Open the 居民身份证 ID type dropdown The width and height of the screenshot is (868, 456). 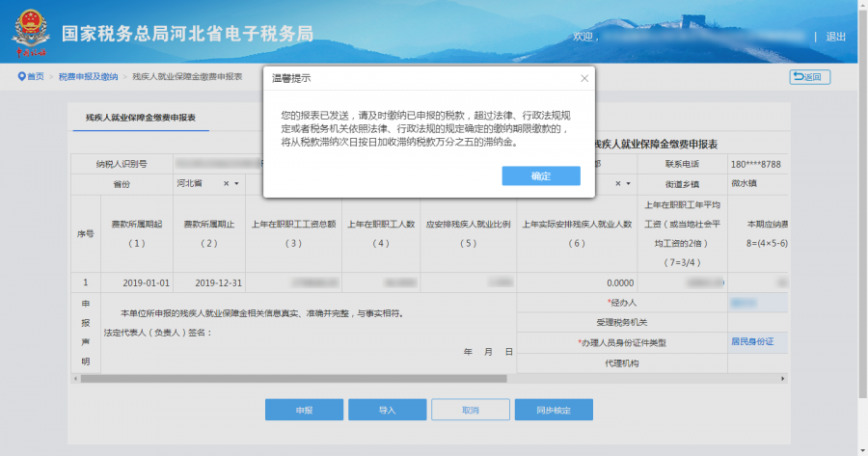(756, 341)
